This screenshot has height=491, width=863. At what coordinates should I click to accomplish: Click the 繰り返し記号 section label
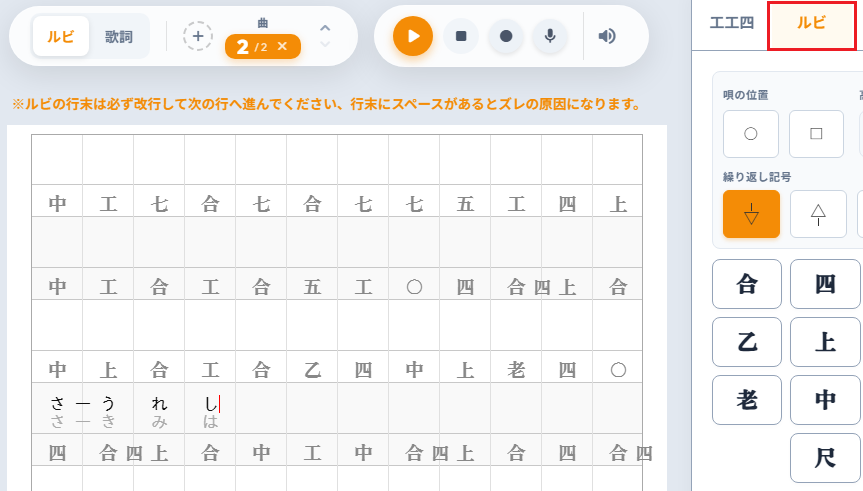pos(757,177)
